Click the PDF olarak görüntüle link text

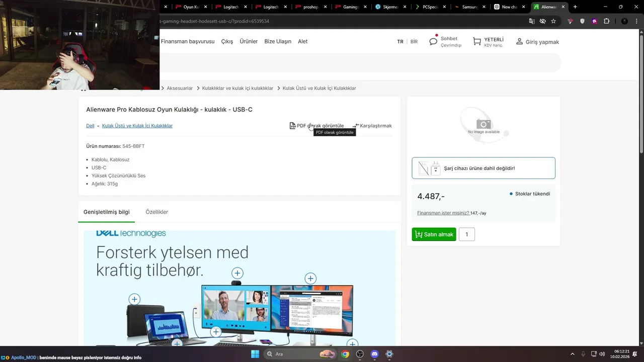click(x=320, y=126)
